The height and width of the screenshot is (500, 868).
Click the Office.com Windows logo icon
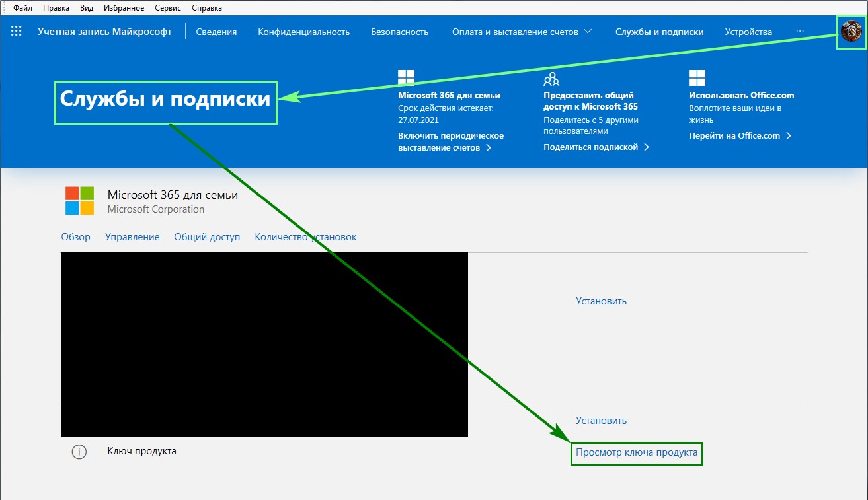[x=697, y=78]
